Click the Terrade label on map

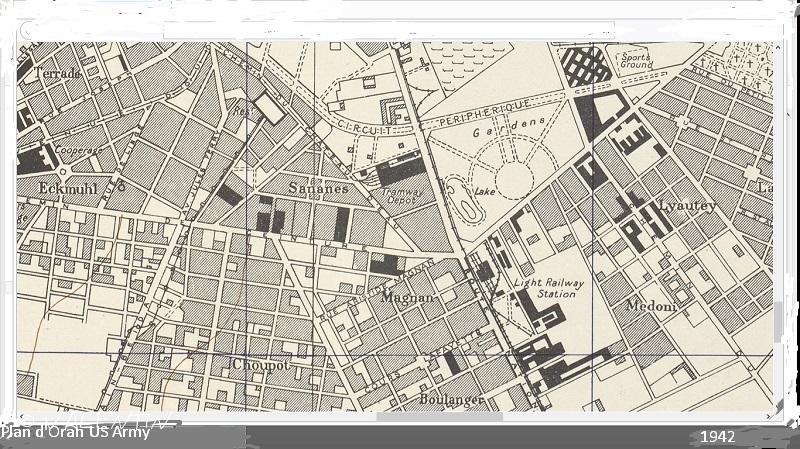[x=58, y=74]
